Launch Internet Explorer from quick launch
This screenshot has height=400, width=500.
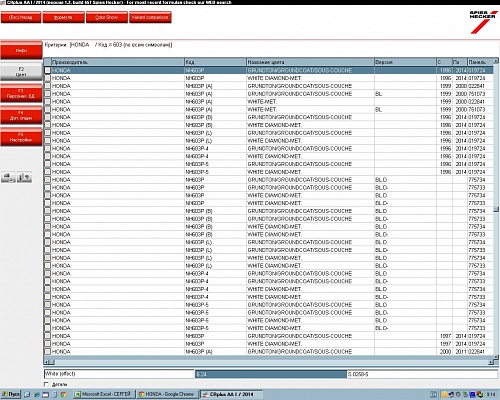[x=36, y=394]
